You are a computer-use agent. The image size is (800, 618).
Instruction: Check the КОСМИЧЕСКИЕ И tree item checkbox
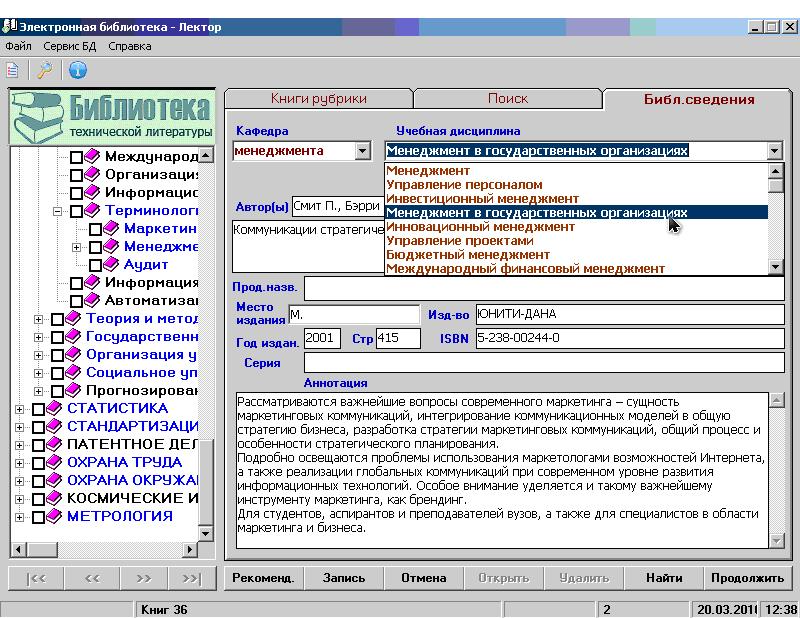click(x=38, y=499)
